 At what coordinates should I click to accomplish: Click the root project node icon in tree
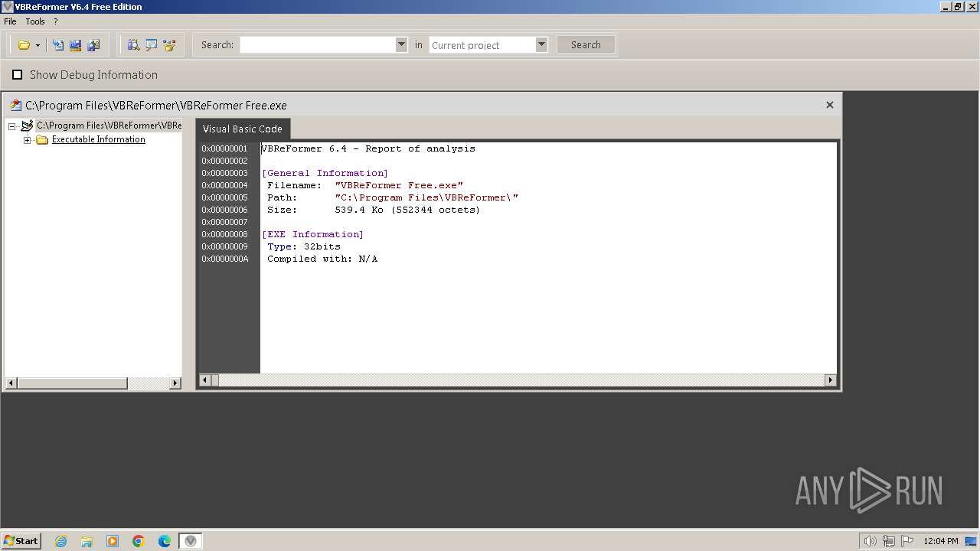pos(28,126)
